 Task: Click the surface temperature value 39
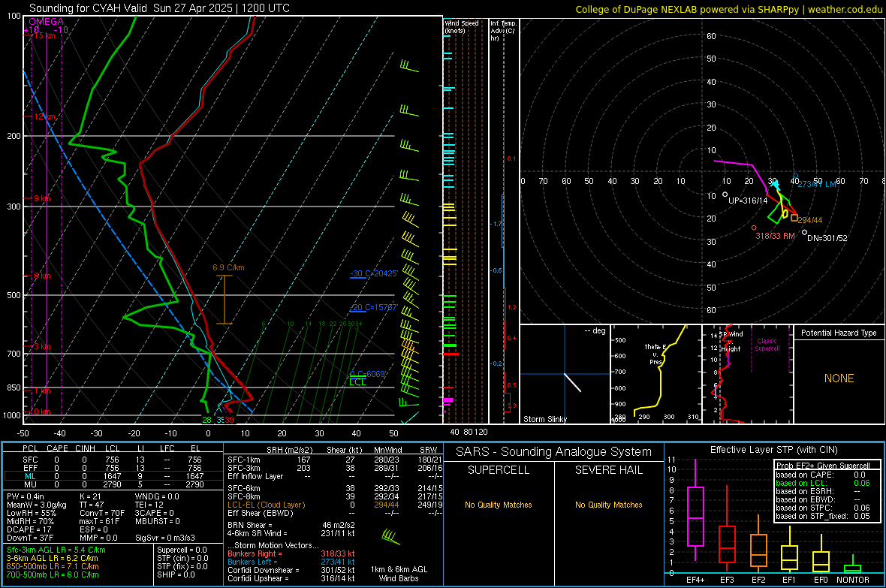pos(230,420)
